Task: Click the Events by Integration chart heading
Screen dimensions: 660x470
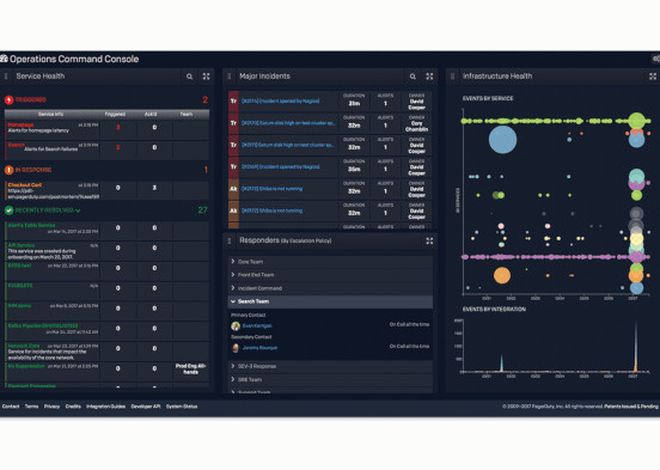Action: 494,309
